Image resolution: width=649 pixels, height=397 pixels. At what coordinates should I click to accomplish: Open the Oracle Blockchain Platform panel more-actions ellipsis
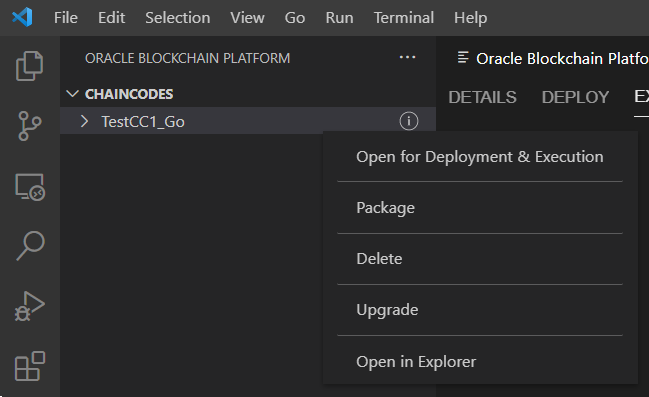pyautogui.click(x=407, y=58)
